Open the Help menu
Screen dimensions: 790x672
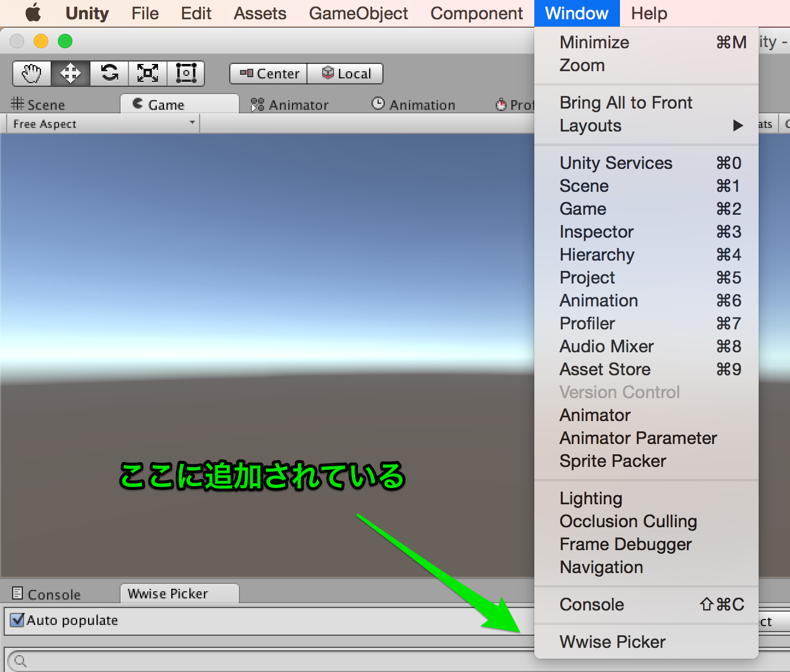coord(649,13)
